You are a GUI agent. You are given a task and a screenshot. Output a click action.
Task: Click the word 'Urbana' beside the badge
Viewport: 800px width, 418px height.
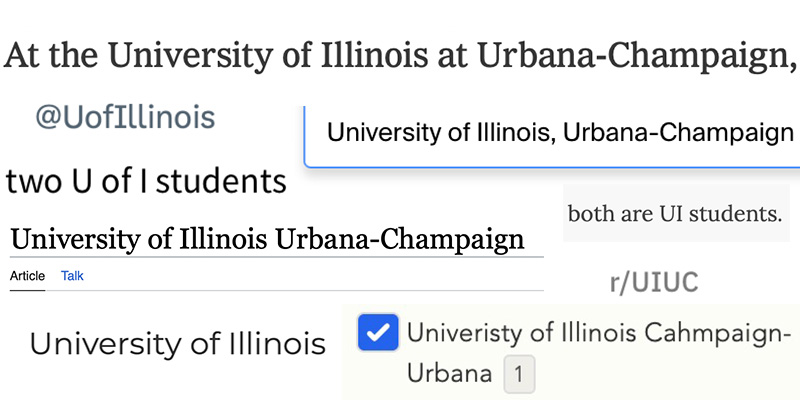point(449,373)
